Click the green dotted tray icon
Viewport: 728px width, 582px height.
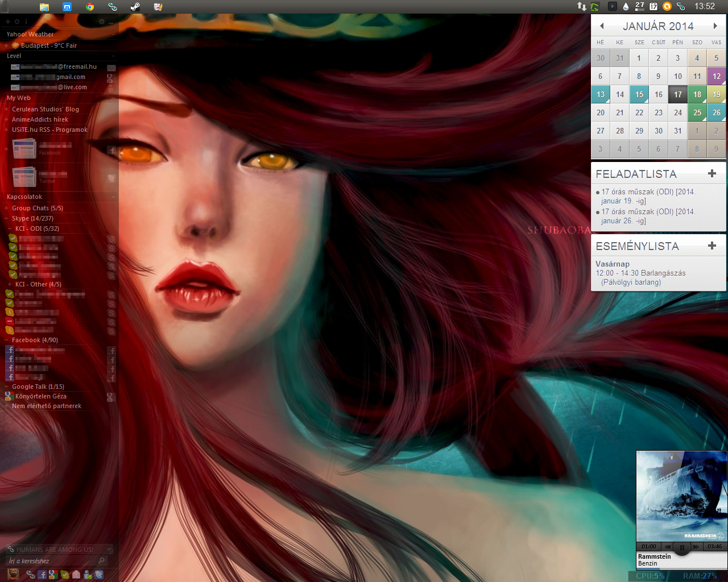[595, 6]
